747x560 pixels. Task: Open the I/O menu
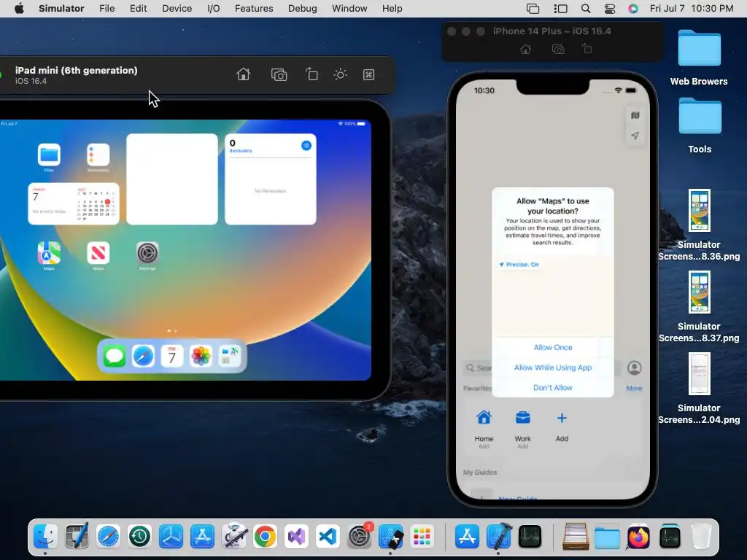(x=214, y=9)
